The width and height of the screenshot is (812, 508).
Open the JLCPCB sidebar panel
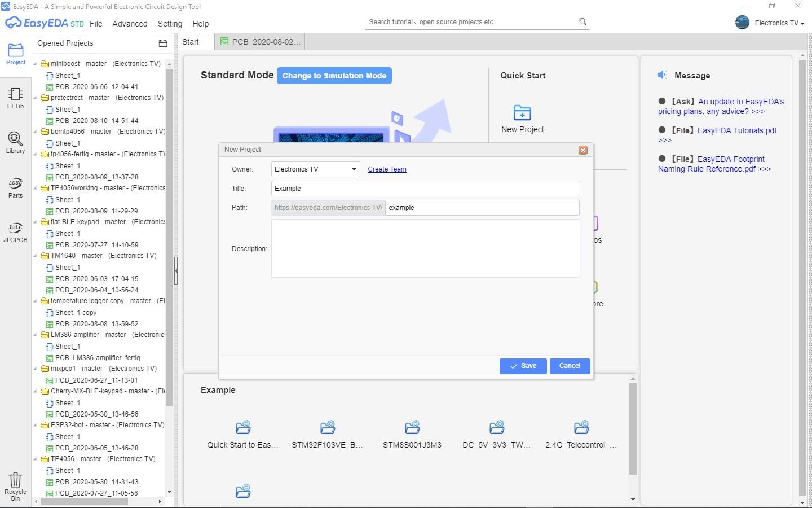16,233
